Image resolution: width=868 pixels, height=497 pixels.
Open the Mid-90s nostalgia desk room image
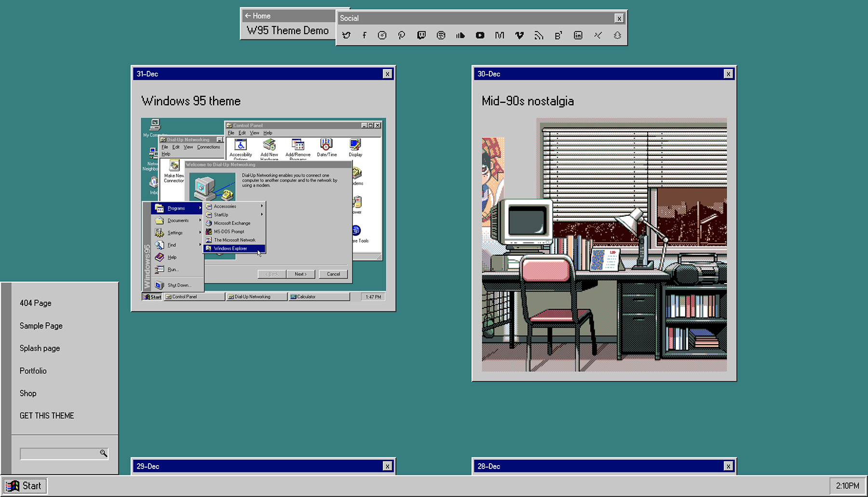click(604, 245)
